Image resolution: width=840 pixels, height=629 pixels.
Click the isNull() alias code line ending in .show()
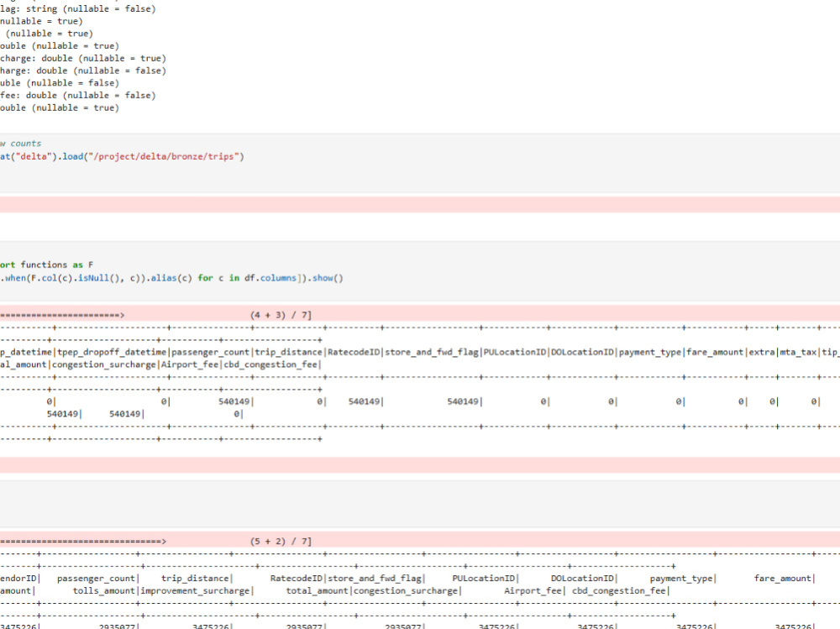(x=171, y=277)
